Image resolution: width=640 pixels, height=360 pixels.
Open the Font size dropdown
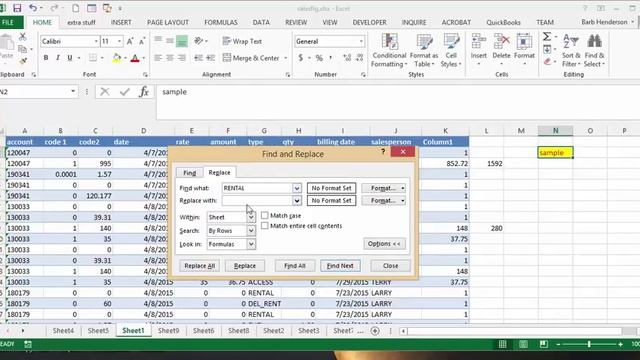tap(119, 41)
